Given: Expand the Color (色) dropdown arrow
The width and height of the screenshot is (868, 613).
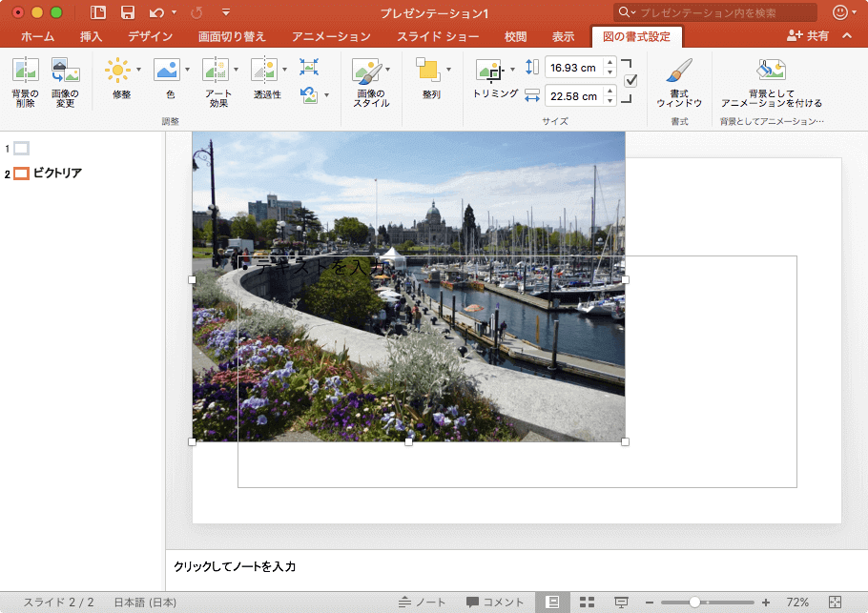Looking at the screenshot, I should coord(187,70).
